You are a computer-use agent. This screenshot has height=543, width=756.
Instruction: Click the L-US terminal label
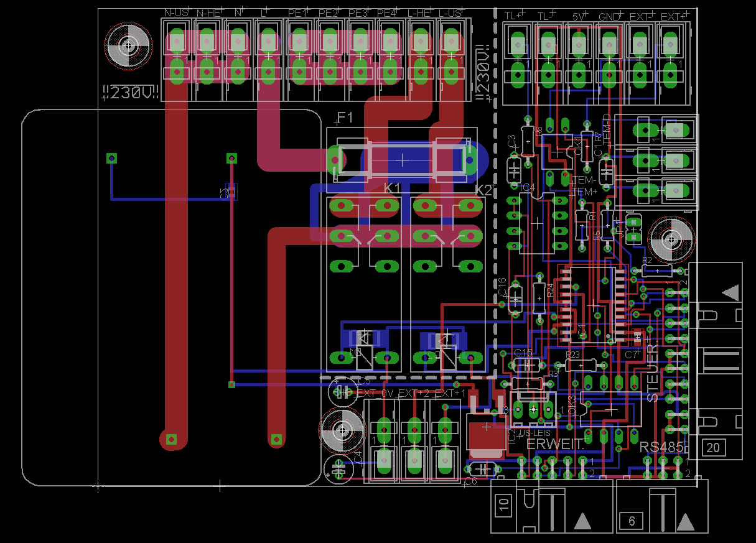click(x=450, y=12)
